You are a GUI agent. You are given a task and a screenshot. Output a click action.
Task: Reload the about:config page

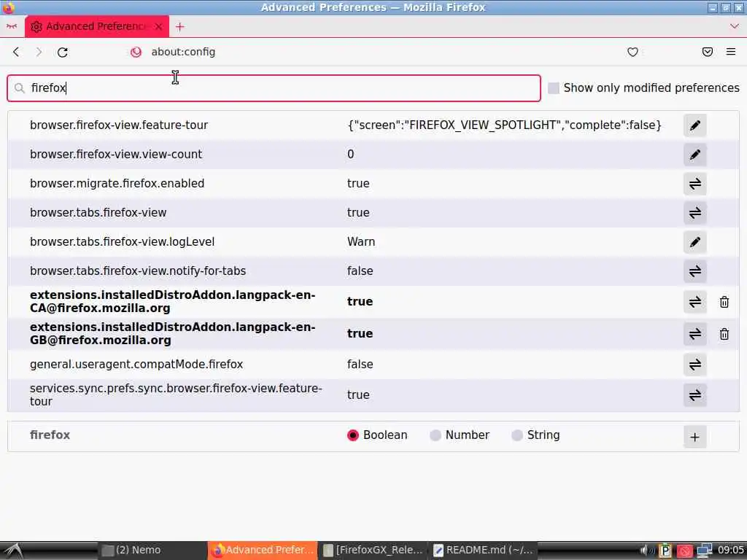point(63,52)
